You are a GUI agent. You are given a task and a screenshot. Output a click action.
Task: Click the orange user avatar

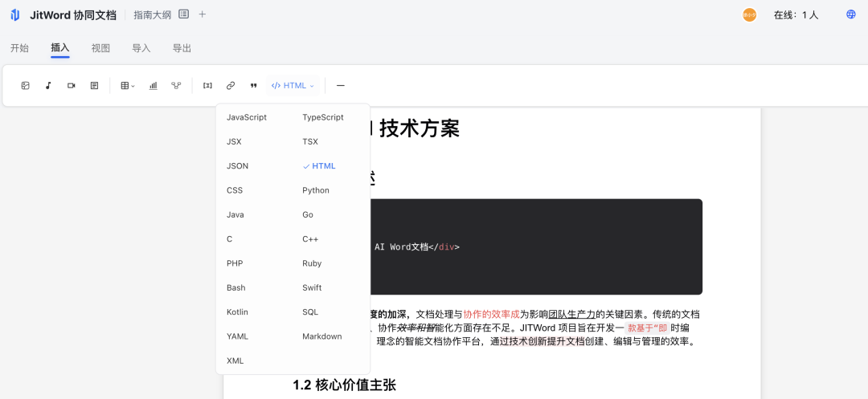tap(749, 15)
